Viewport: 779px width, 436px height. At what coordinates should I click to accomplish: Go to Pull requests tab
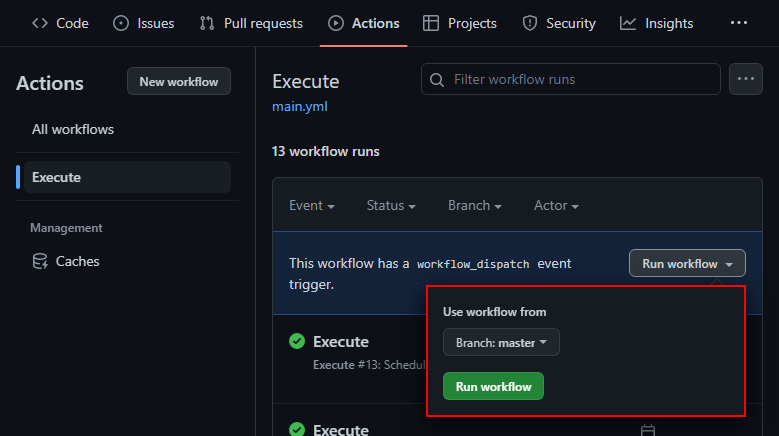[251, 23]
